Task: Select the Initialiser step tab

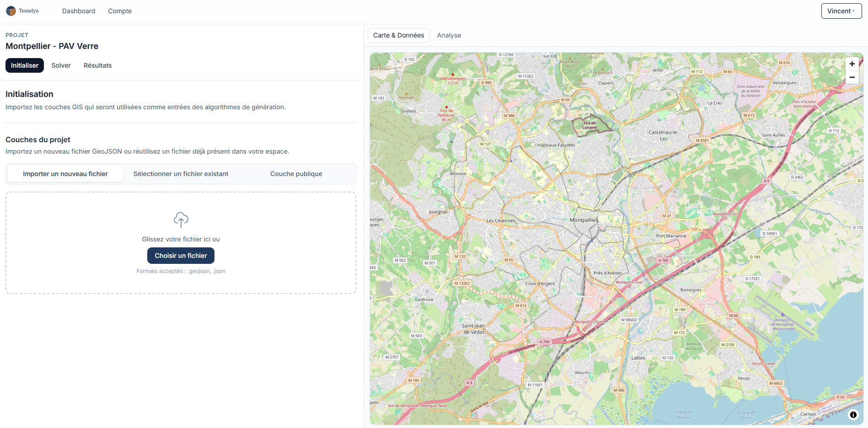Action: coord(25,65)
